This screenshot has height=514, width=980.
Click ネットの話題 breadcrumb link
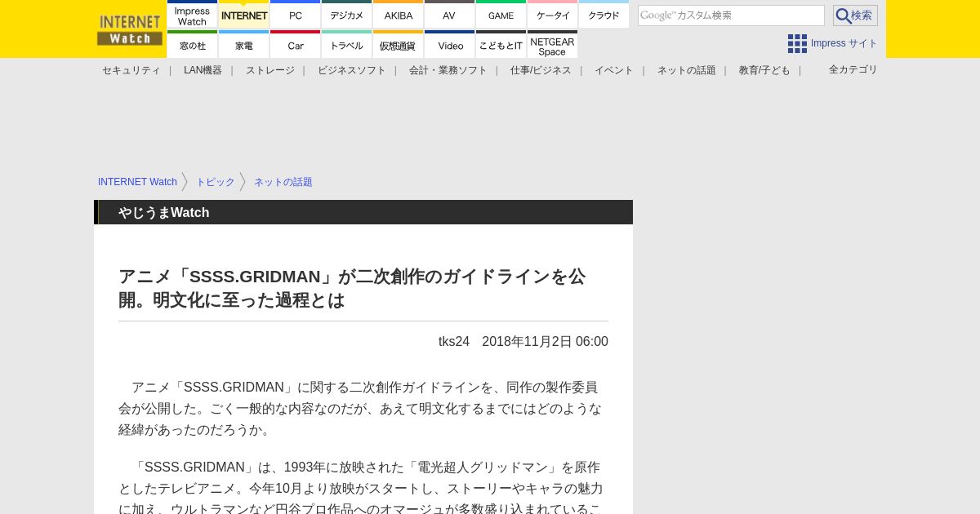pyautogui.click(x=283, y=182)
